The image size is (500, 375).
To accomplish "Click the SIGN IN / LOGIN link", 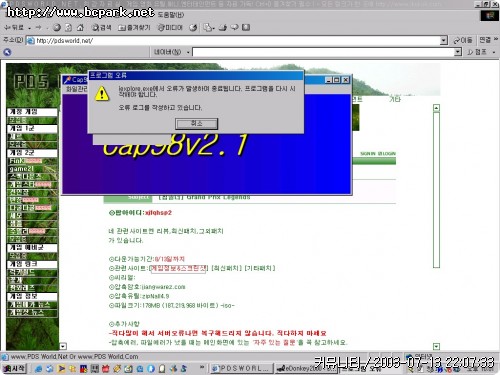I will (x=378, y=154).
